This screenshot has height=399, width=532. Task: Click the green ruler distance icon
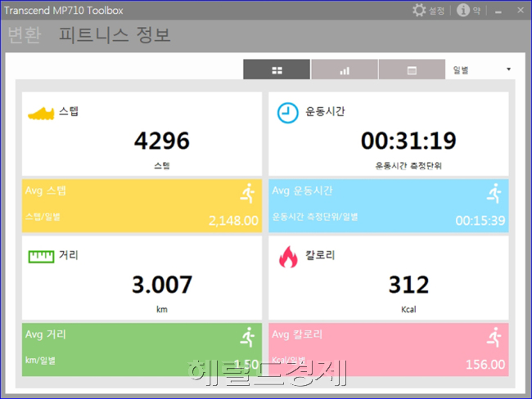point(41,257)
